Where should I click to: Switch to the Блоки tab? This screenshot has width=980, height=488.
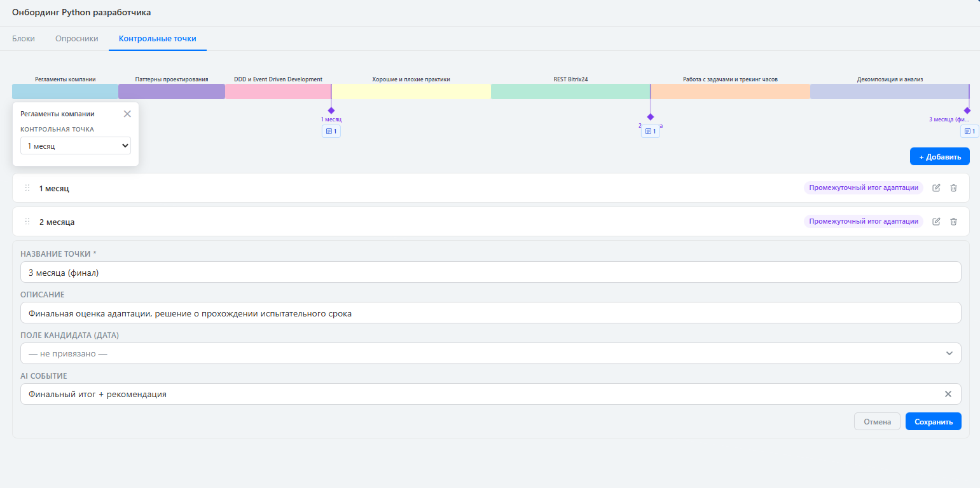24,39
